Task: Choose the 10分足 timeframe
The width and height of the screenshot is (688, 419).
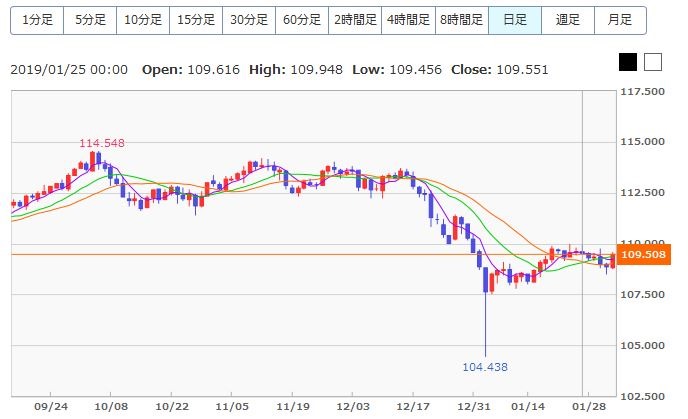Action: pos(143,20)
